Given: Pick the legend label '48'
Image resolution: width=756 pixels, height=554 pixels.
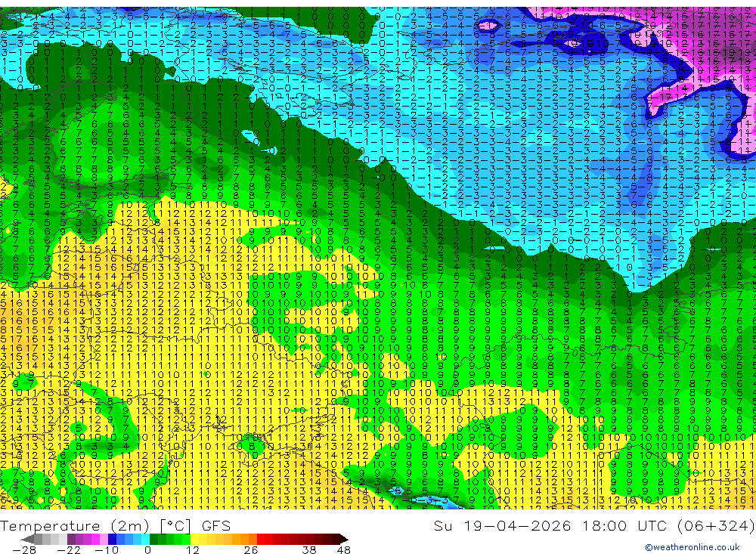Looking at the screenshot, I should pyautogui.click(x=344, y=550).
